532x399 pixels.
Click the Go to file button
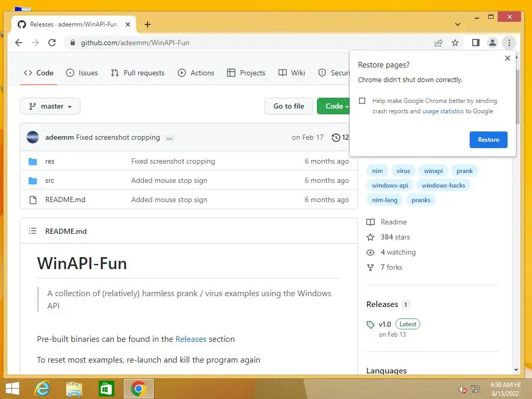click(x=288, y=106)
